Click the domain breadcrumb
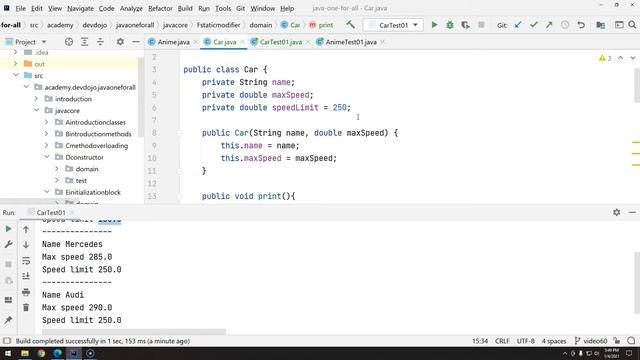The height and width of the screenshot is (360, 640). 260,25
